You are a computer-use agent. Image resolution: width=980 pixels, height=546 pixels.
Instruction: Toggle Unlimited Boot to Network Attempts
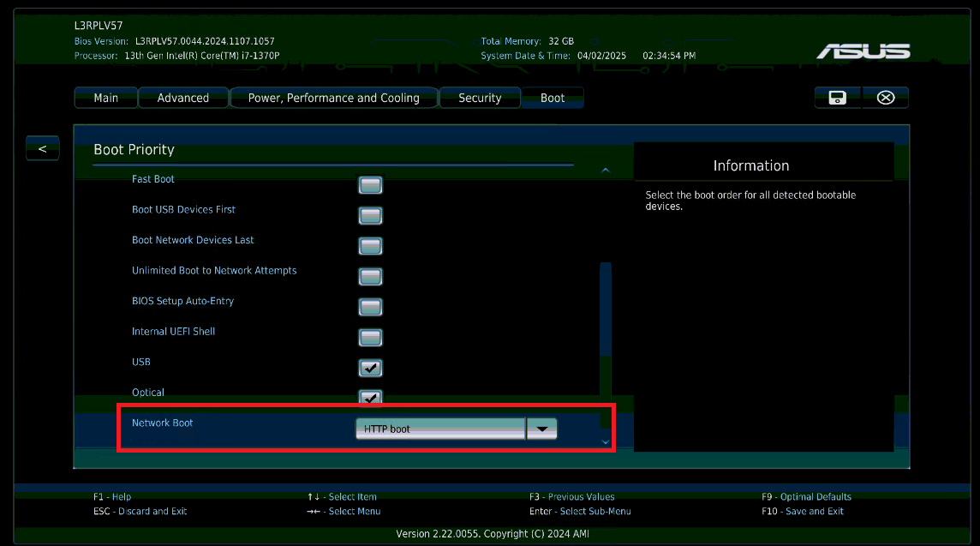(370, 276)
